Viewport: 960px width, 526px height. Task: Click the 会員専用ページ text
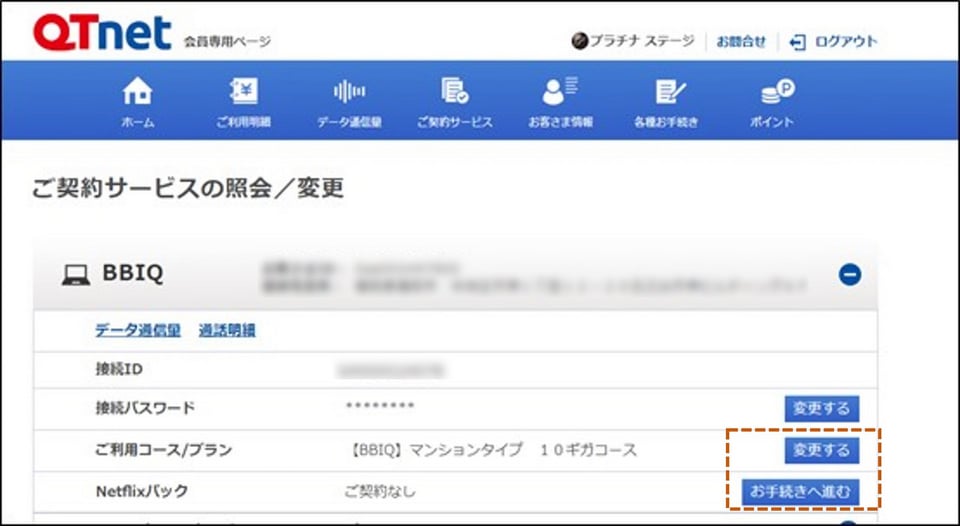tap(227, 42)
